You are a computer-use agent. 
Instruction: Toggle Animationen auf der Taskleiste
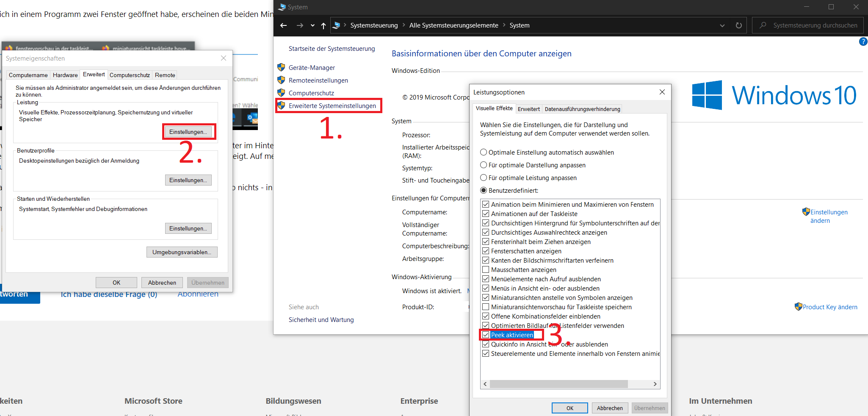pos(486,214)
